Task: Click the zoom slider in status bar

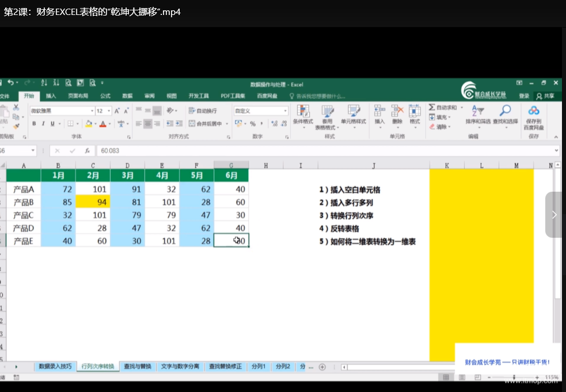Action: (514, 377)
